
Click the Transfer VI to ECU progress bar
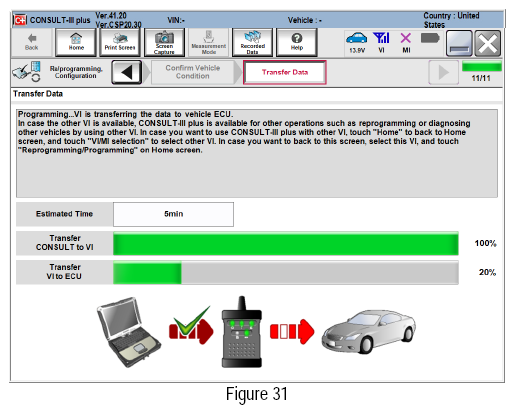286,272
